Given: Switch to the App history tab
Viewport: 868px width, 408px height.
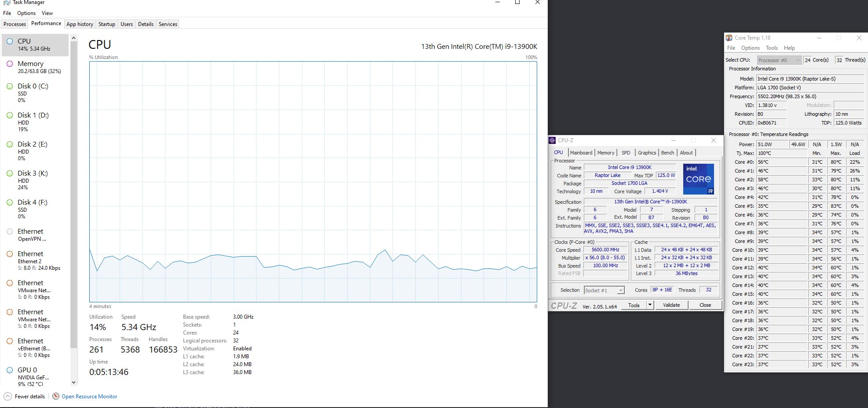Looking at the screenshot, I should click(x=80, y=24).
